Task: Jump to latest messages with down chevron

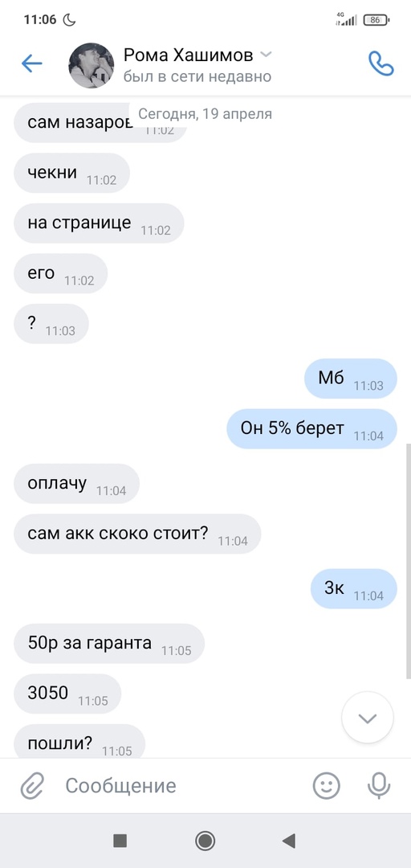Action: (x=368, y=718)
